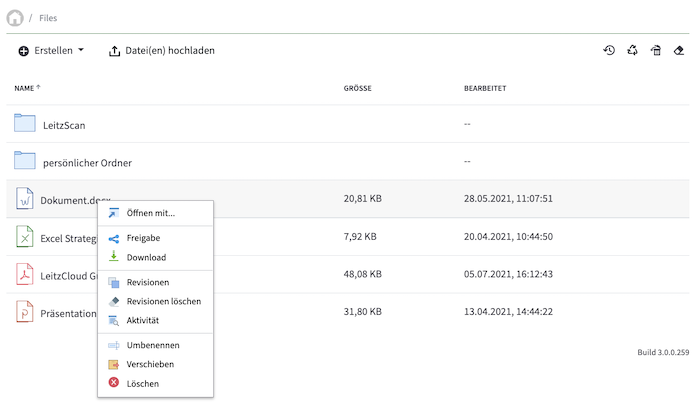Click Datei(en) hochladen upload button
The image size is (700, 408).
(x=162, y=51)
